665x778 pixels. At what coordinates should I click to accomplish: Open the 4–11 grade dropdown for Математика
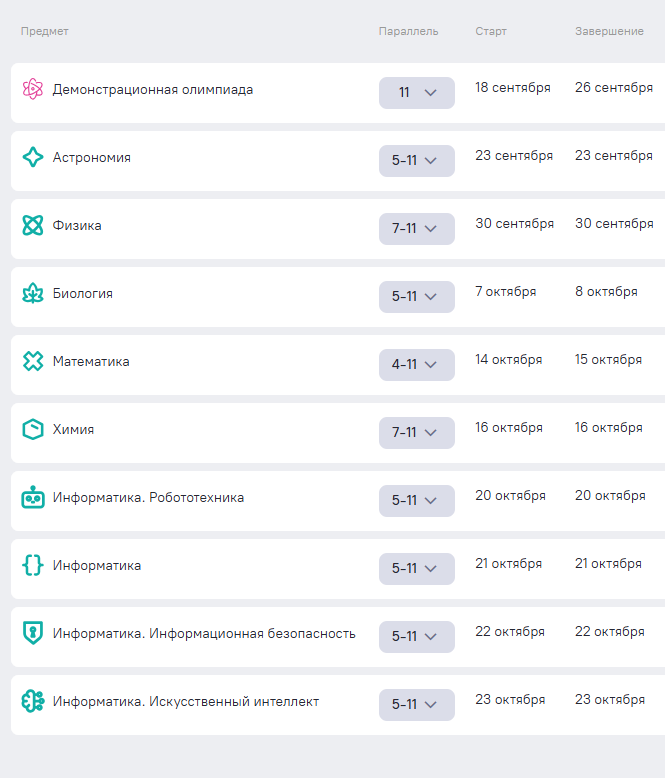[416, 365]
